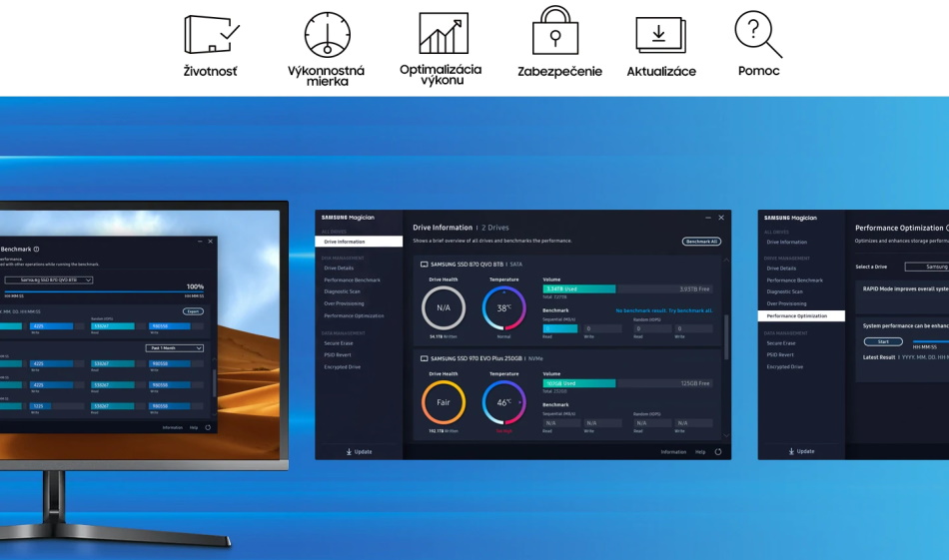Open the Aktualizáce download icon
The height and width of the screenshot is (560, 949).
(660, 35)
